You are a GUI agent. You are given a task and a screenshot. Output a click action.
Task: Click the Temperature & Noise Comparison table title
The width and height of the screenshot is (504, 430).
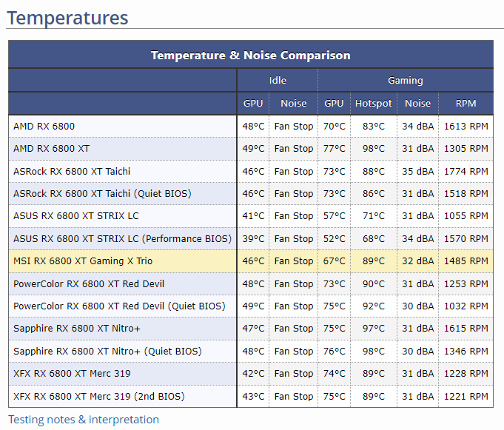click(251, 56)
